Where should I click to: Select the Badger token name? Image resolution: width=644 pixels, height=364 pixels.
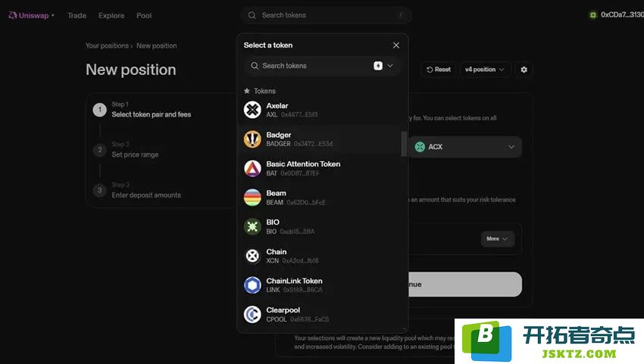(x=279, y=135)
